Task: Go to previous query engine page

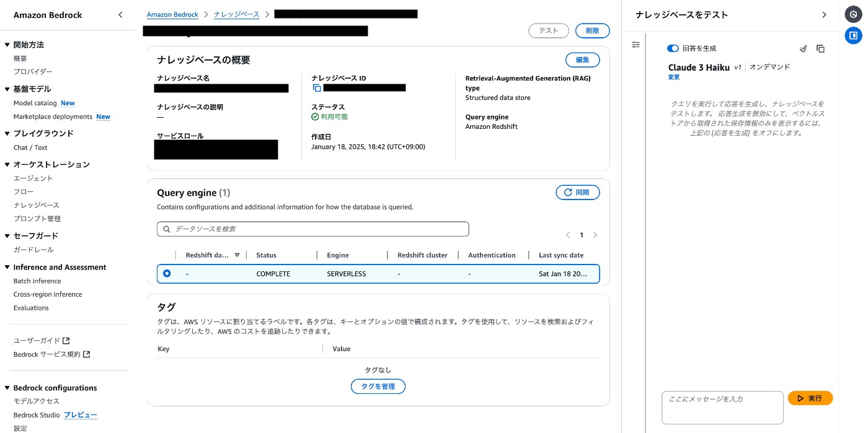Action: coord(568,235)
